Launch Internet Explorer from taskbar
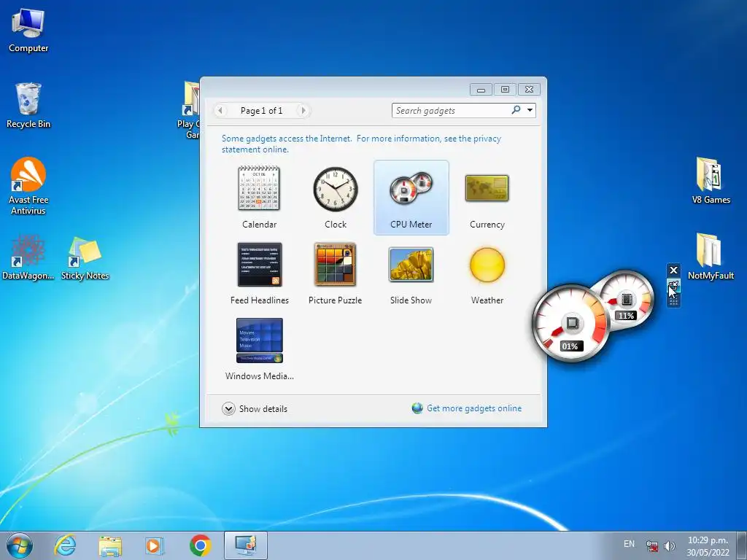This screenshot has height=560, width=747. 65,545
